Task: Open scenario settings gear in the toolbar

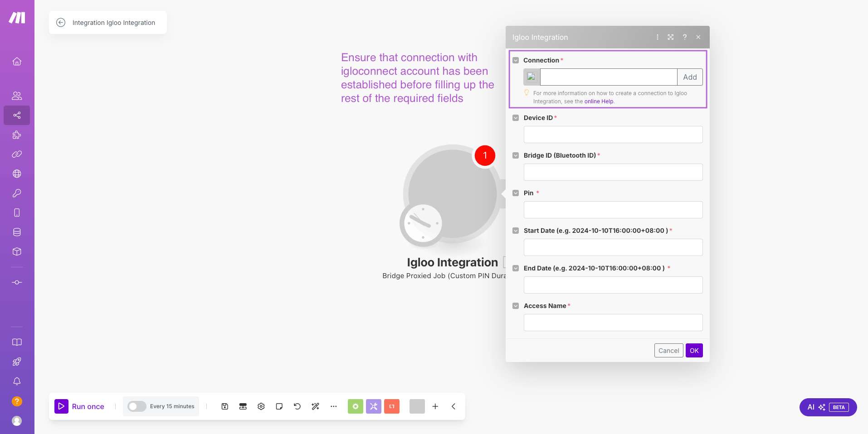Action: coord(261,406)
